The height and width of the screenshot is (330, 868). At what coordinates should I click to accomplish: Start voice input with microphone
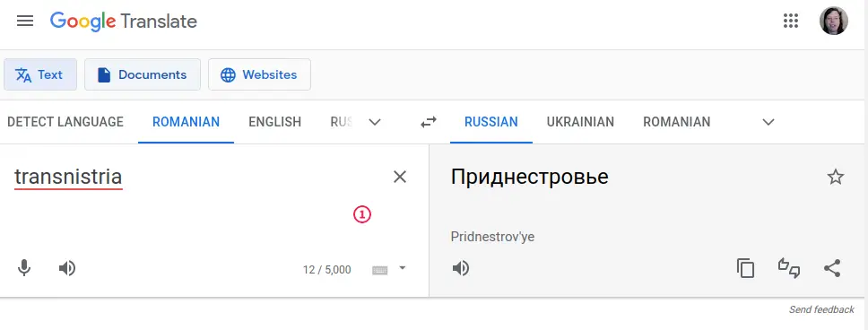[x=24, y=268]
